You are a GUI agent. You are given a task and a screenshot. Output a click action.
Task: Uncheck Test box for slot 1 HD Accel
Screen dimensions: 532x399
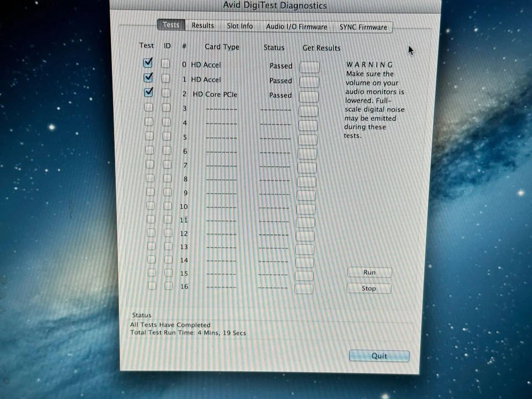coord(149,78)
